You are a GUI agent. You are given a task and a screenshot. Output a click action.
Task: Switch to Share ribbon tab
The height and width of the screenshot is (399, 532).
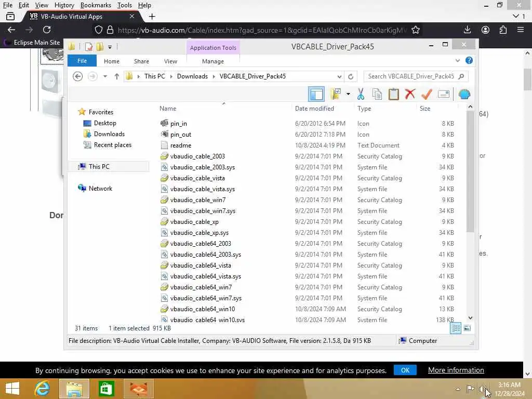tap(141, 61)
